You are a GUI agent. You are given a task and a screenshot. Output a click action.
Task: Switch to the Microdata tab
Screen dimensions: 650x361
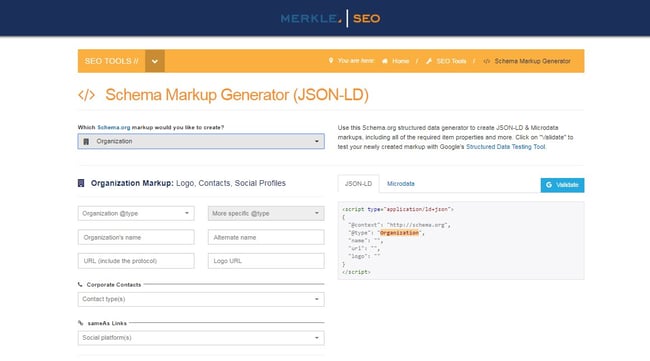click(400, 184)
